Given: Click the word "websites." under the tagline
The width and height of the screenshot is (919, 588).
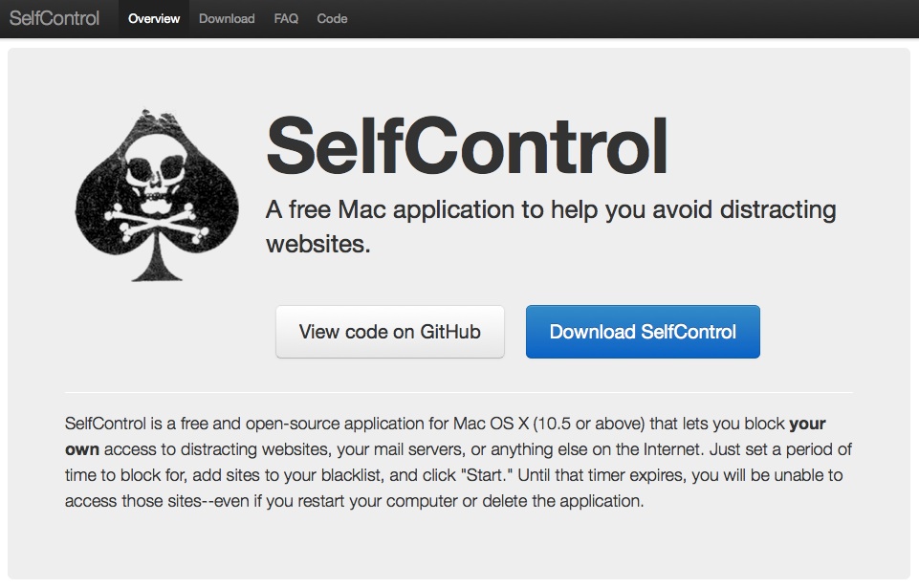Looking at the screenshot, I should tap(318, 244).
